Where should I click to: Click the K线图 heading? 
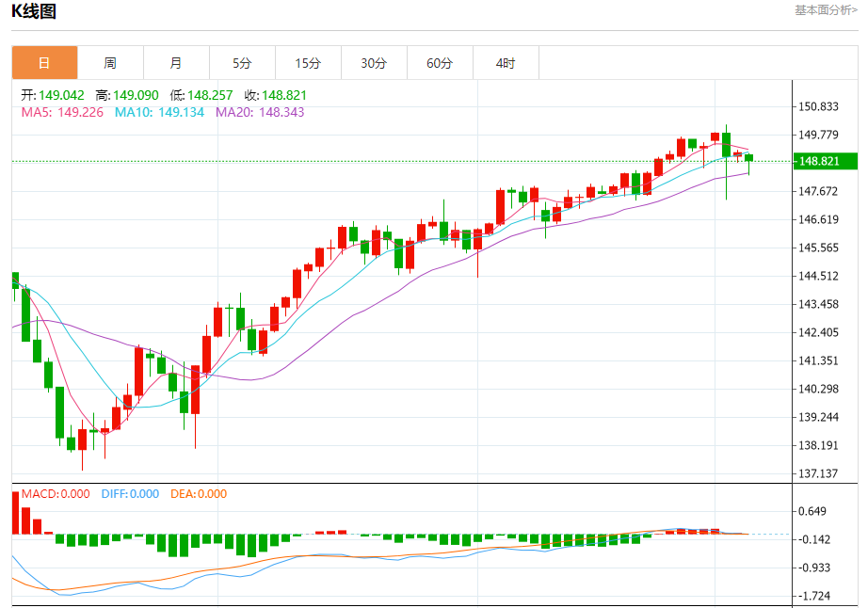click(34, 11)
